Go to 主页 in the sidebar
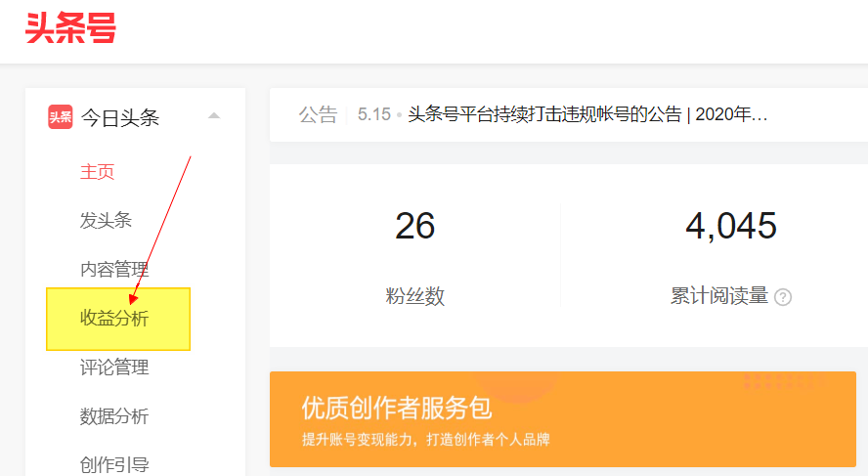Viewport: 868px width, 476px height. tap(97, 172)
